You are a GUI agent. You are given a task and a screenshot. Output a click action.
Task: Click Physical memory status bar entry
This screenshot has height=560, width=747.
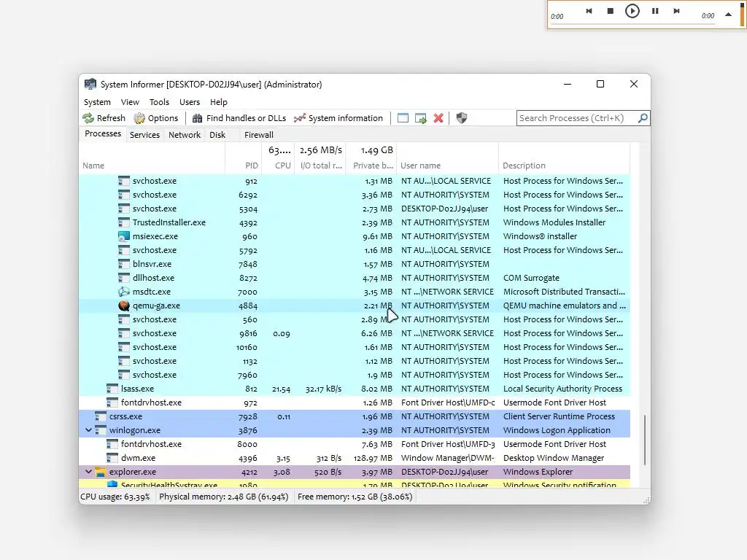[x=223, y=497]
